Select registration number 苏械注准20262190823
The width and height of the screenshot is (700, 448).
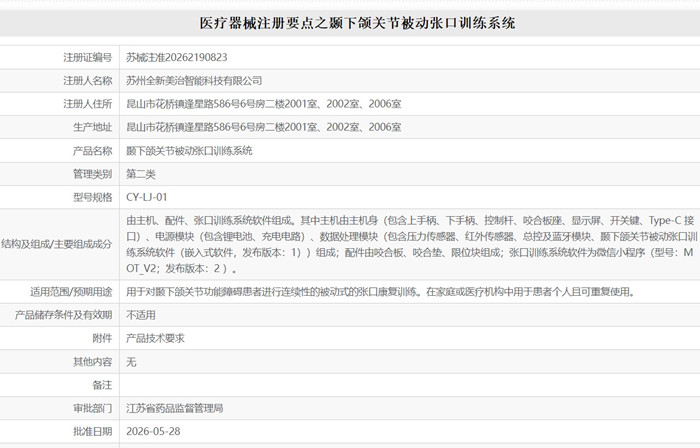point(177,58)
